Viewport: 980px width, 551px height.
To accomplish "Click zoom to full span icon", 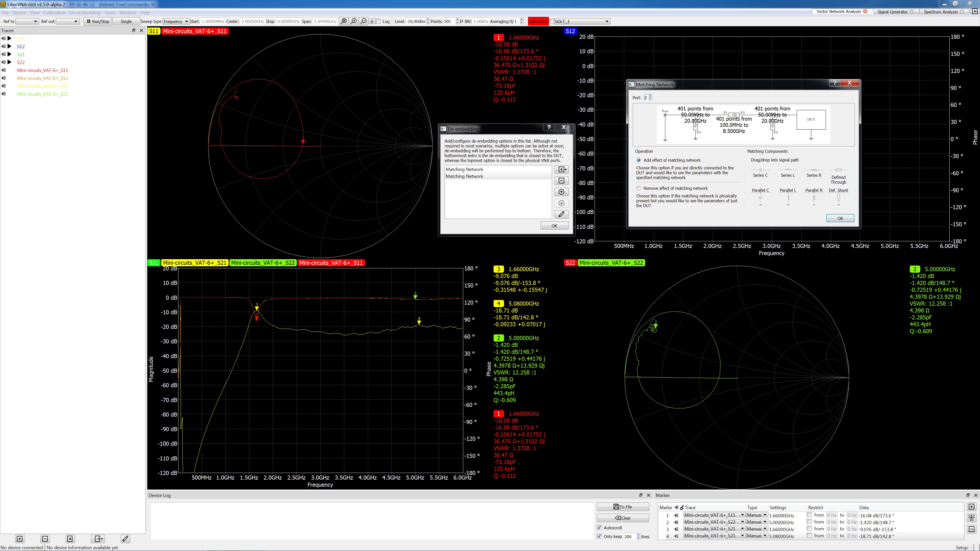I will pyautogui.click(x=344, y=21).
